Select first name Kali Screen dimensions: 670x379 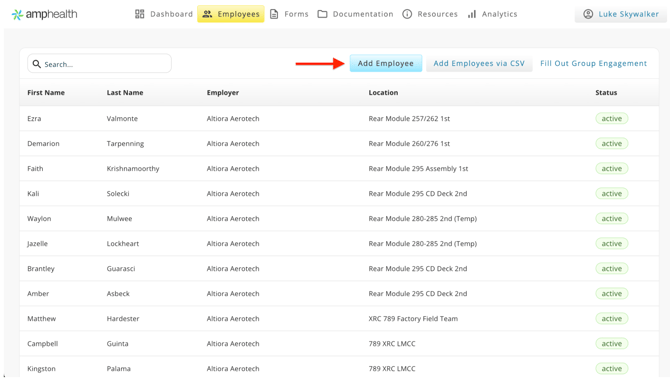(x=33, y=194)
